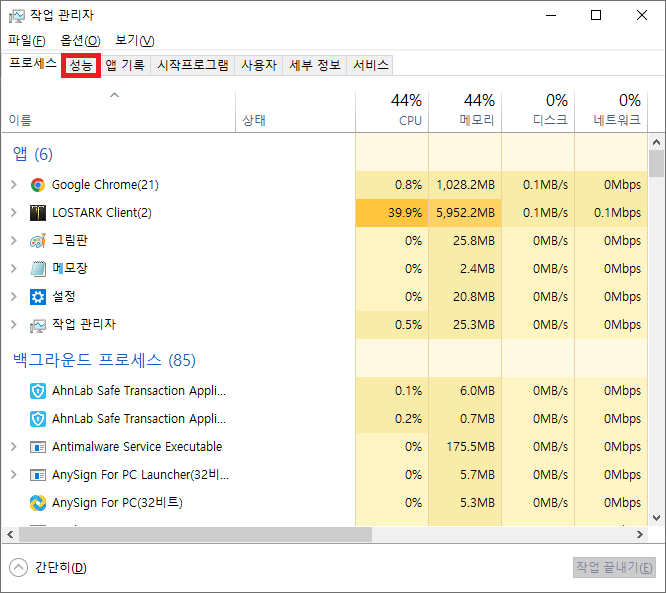Sort by the 네트워크 column header
Image resolution: width=666 pixels, height=593 pixels.
(x=611, y=112)
